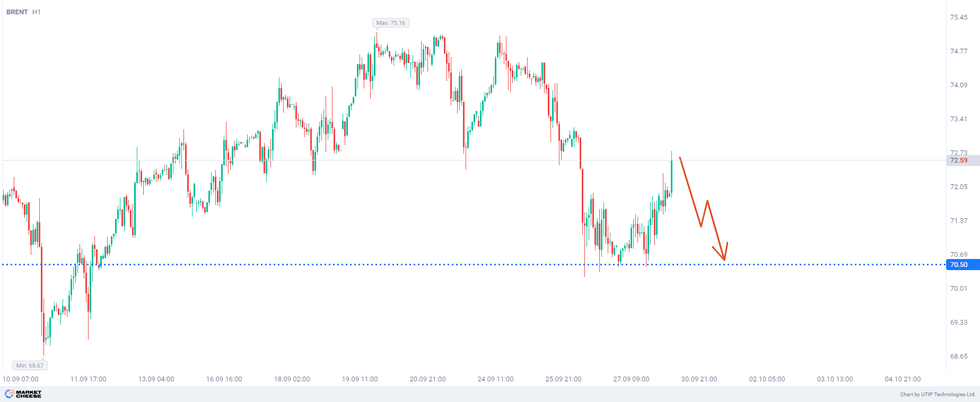Click the red downward forecast arrow tip
980x402 pixels.
pos(724,260)
